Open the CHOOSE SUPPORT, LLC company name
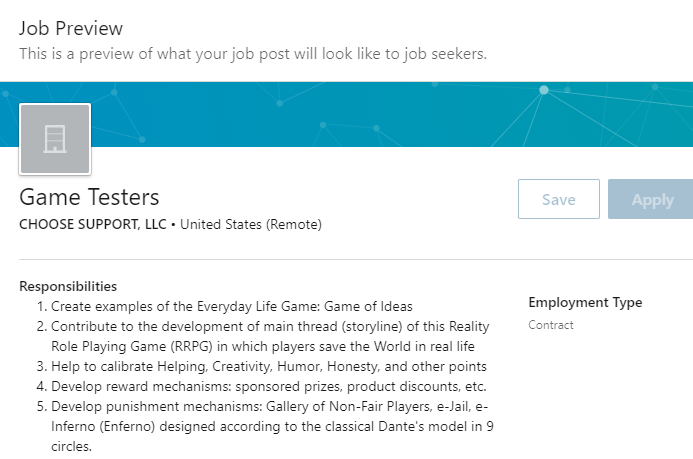Image resolution: width=693 pixels, height=459 pixels. [92, 224]
